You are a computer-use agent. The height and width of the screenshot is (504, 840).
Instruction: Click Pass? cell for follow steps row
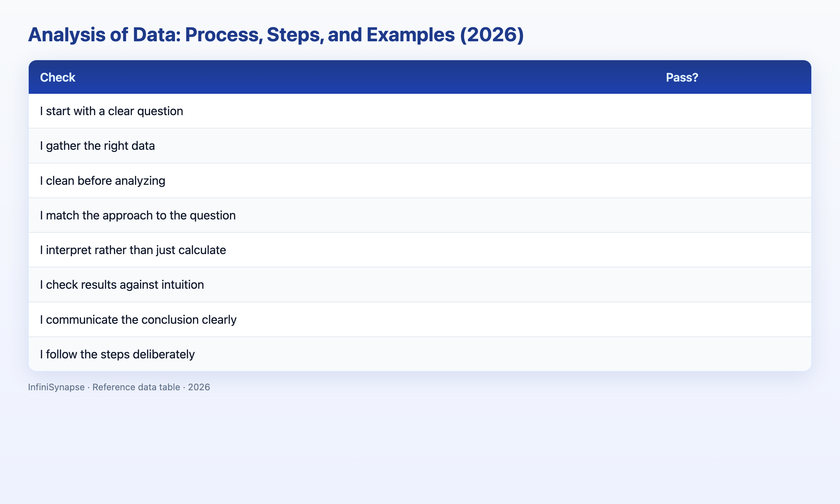pos(733,354)
